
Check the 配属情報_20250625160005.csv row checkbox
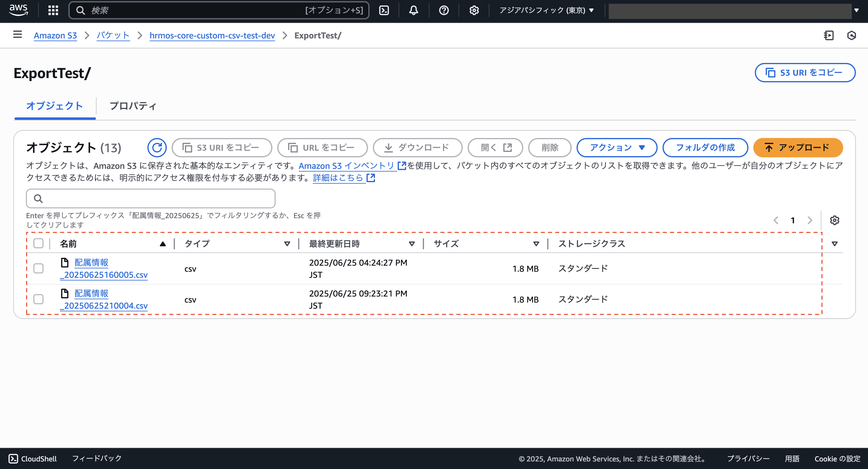(x=38, y=268)
